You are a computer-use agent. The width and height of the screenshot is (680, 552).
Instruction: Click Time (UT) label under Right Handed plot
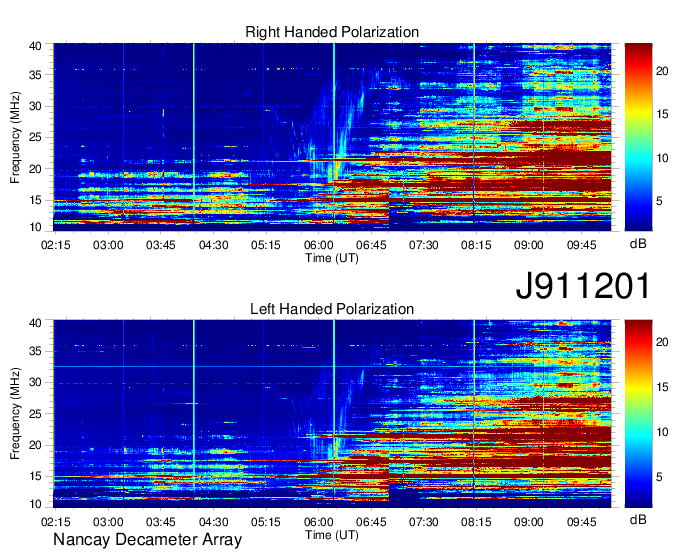[x=332, y=258]
